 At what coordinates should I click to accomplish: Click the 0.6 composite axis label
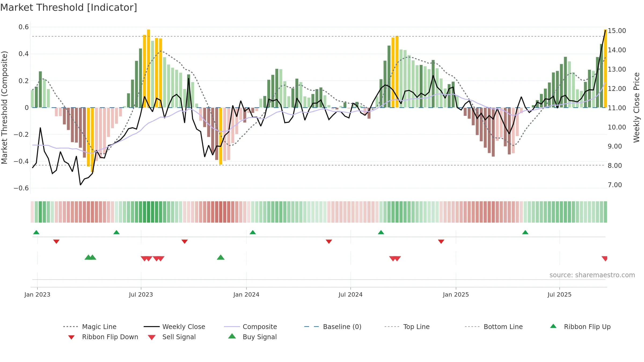pos(24,27)
